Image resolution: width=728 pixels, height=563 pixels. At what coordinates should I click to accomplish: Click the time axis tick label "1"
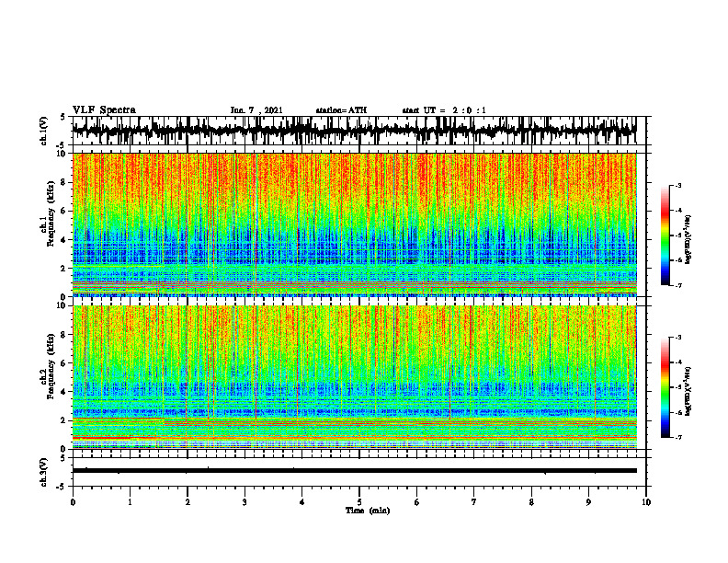coord(130,502)
